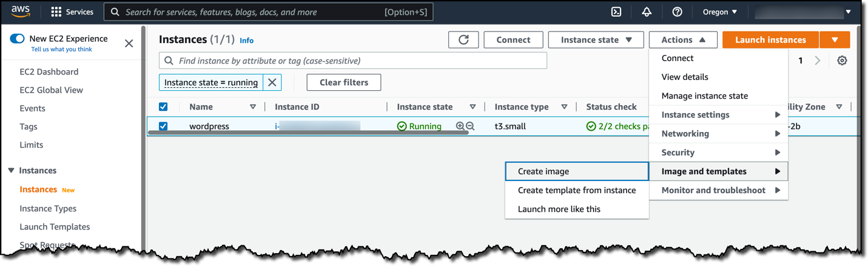Go to next page arrow in pagination
Screen dimensions: 868x267
(x=818, y=61)
